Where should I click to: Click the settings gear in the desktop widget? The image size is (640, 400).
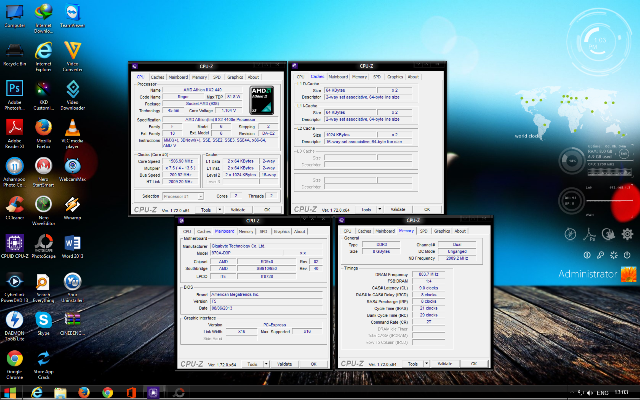click(627, 234)
